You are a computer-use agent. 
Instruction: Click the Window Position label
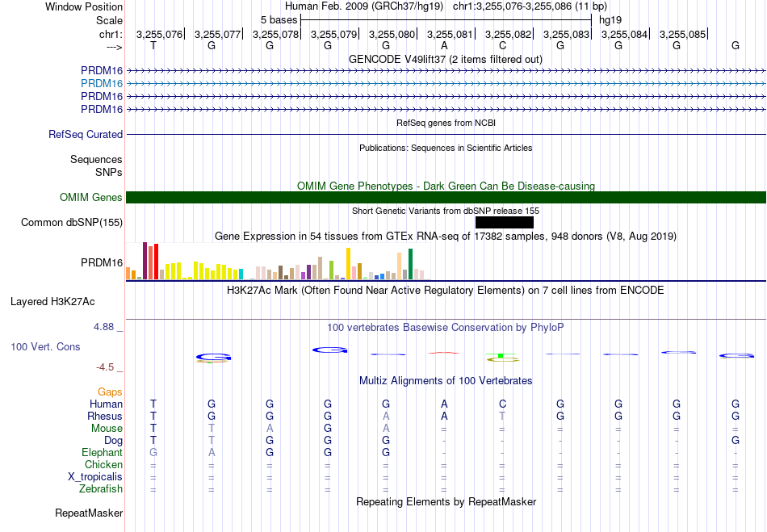84,6
